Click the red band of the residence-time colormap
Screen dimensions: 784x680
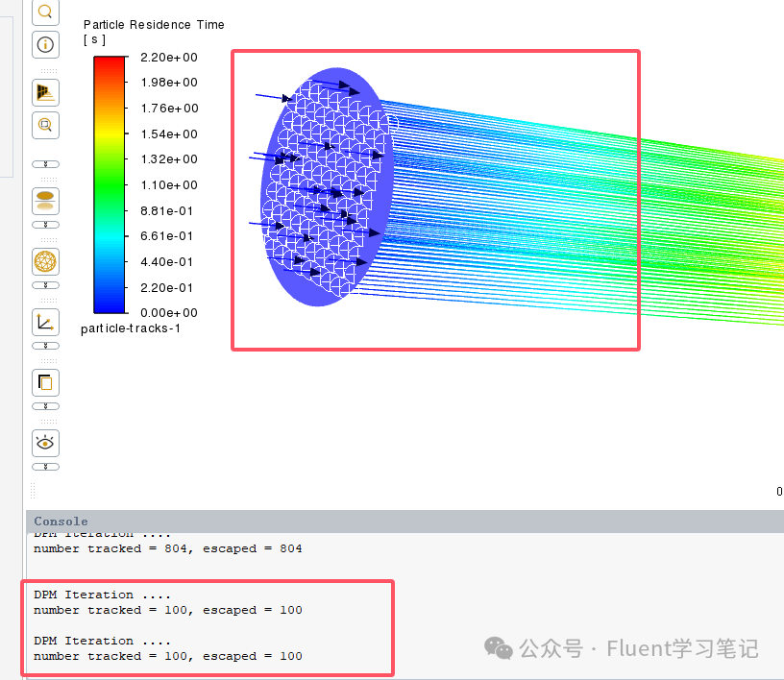click(107, 67)
